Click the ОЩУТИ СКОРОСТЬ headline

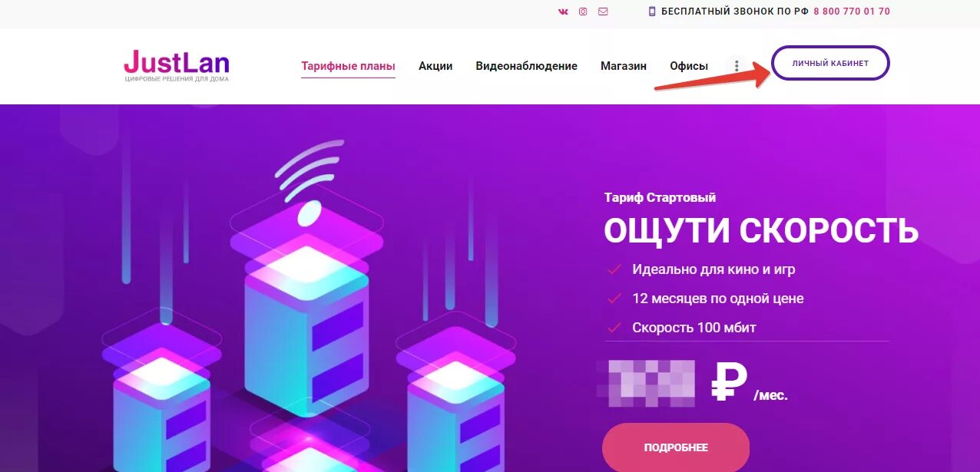[x=761, y=230]
